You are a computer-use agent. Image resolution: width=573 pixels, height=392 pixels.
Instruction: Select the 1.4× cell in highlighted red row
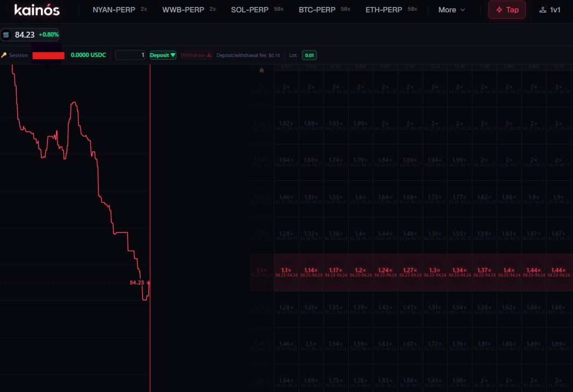pyautogui.click(x=509, y=272)
